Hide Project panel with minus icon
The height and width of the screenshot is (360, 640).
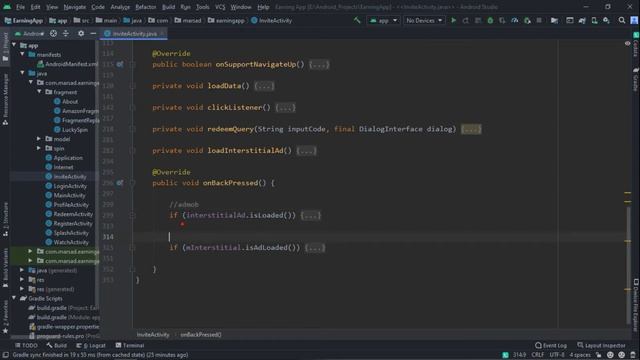click(x=93, y=33)
